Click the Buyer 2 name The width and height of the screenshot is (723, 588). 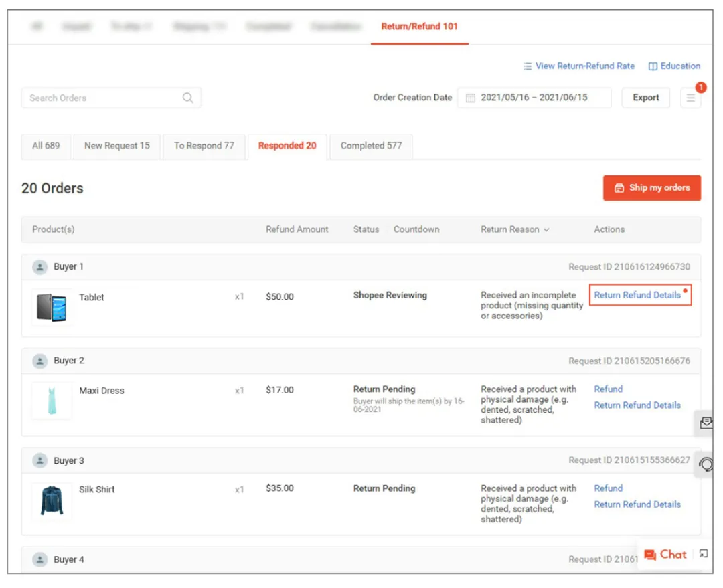tap(69, 361)
